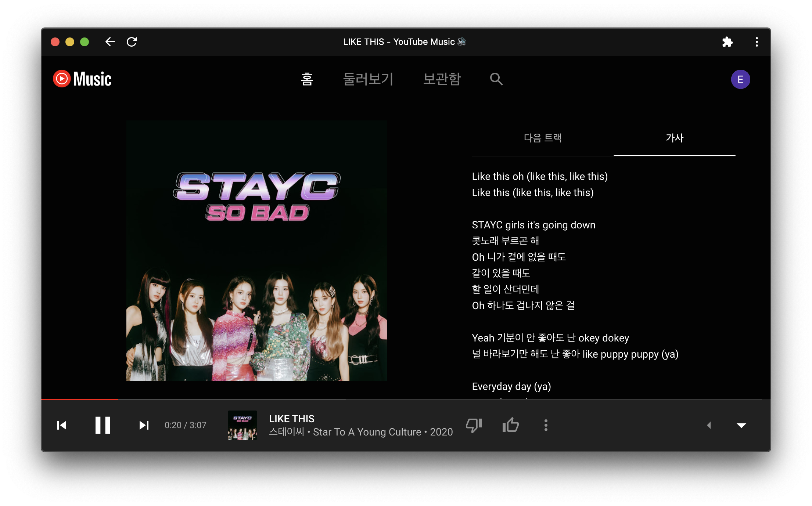Viewport: 812px width, 506px height.
Task: Open browser extensions puzzle icon
Action: point(727,42)
